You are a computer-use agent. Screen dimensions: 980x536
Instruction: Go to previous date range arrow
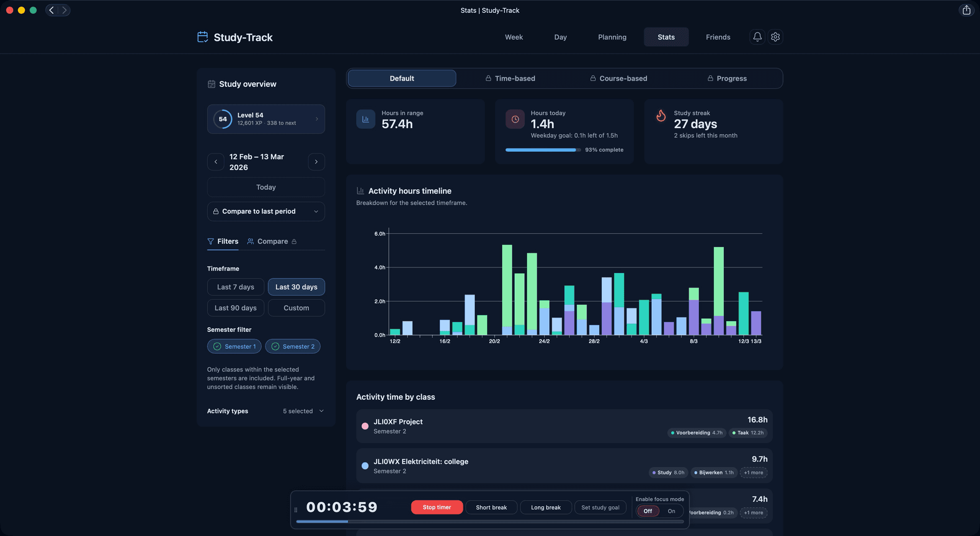pos(215,162)
